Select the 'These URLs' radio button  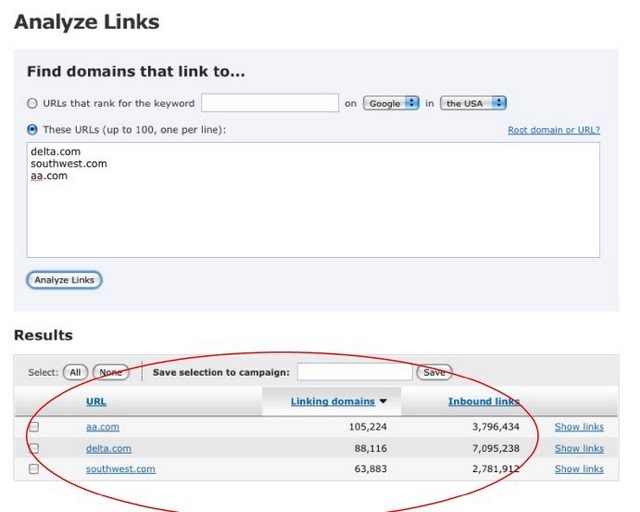click(x=32, y=130)
